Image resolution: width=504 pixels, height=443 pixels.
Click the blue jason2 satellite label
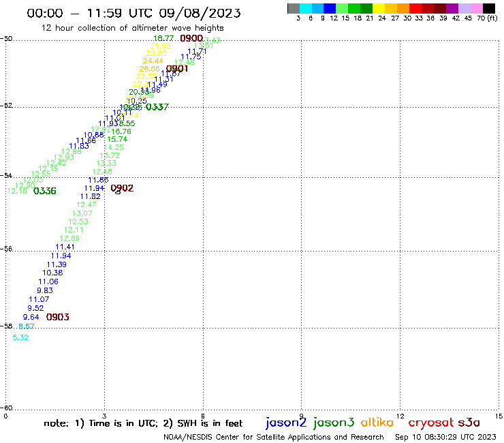(286, 423)
